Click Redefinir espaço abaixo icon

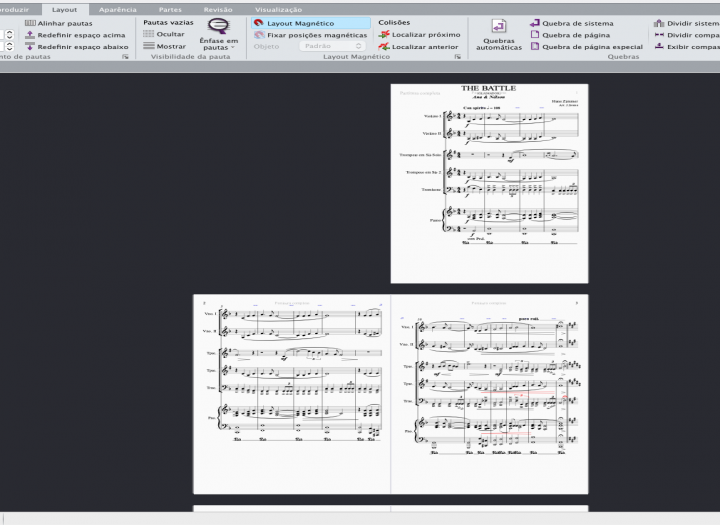30,46
